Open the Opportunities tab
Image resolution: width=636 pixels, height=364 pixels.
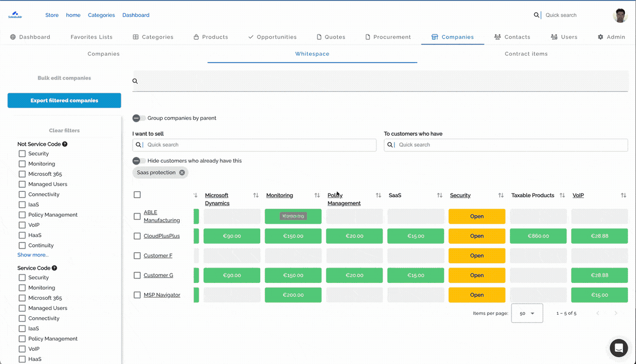click(x=272, y=37)
